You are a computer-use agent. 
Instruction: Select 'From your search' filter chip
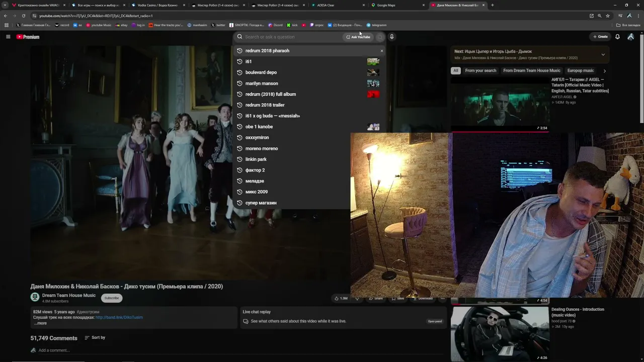480,70
